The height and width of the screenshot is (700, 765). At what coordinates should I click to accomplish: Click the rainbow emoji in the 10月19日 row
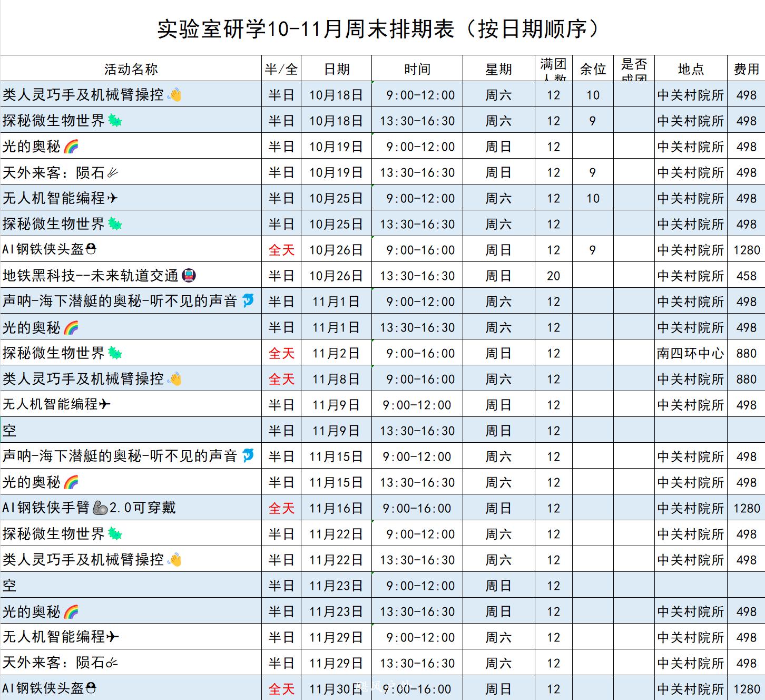[71, 147]
